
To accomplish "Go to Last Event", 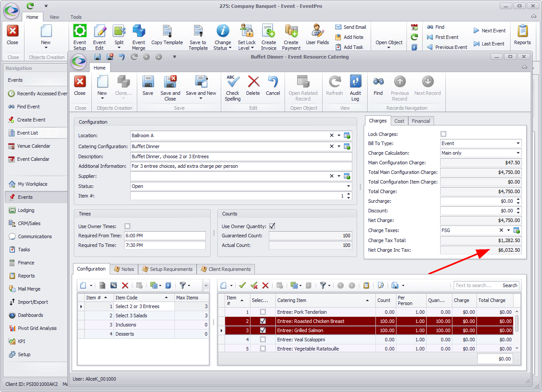I will click(x=489, y=44).
